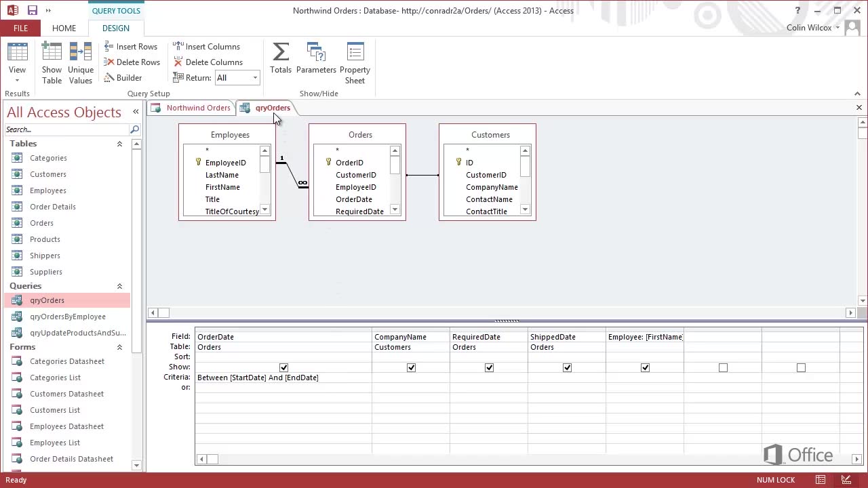Uncheck Show for the RequiredDate field

pyautogui.click(x=489, y=367)
